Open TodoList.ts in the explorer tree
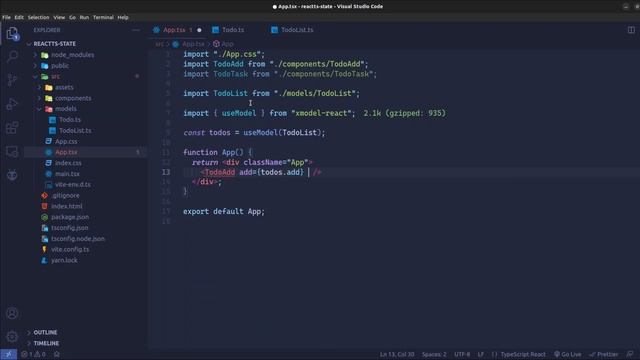The width and height of the screenshot is (640, 360). [x=75, y=131]
